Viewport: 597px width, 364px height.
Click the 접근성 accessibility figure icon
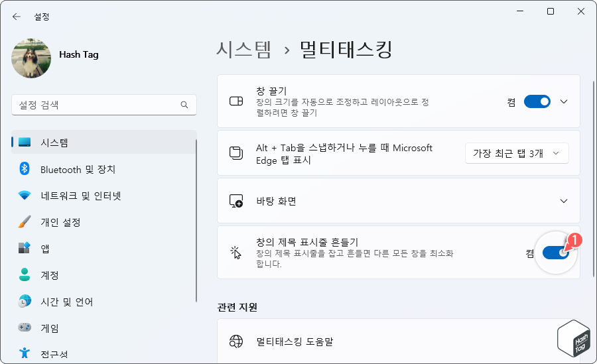25,353
